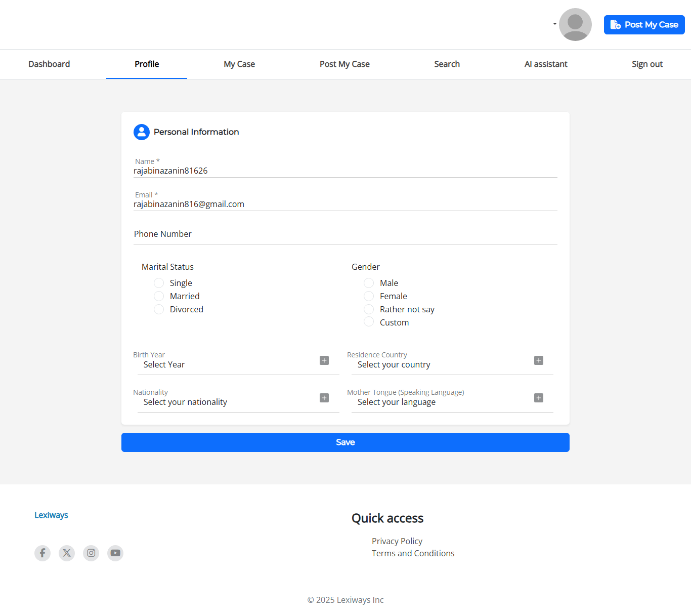Open the YouTube social icon
The height and width of the screenshot is (616, 691).
115,553
